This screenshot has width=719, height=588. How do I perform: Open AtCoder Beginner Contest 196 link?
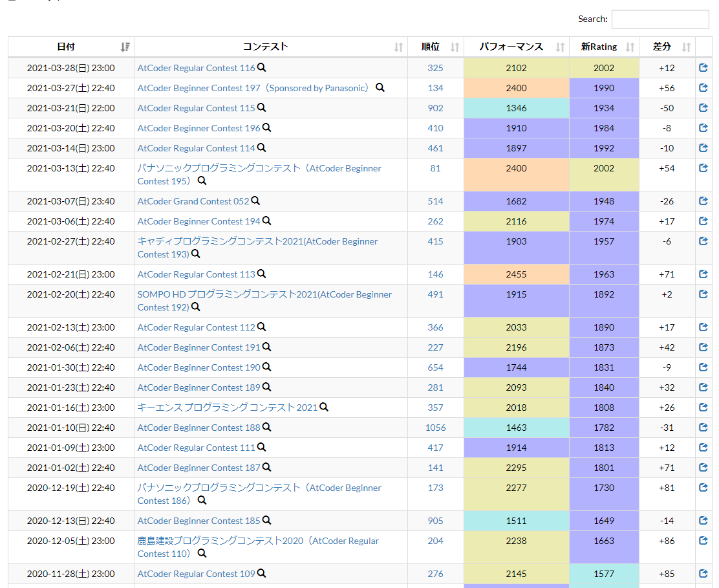pos(199,129)
